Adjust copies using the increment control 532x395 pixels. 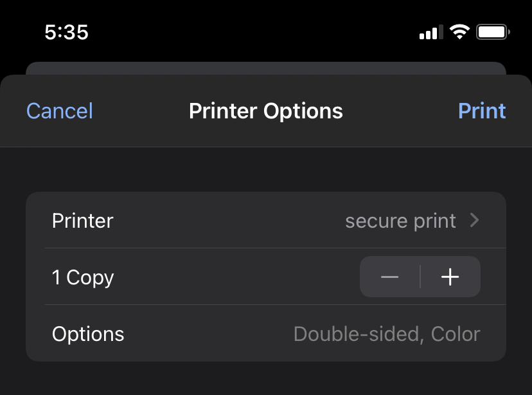coord(450,277)
